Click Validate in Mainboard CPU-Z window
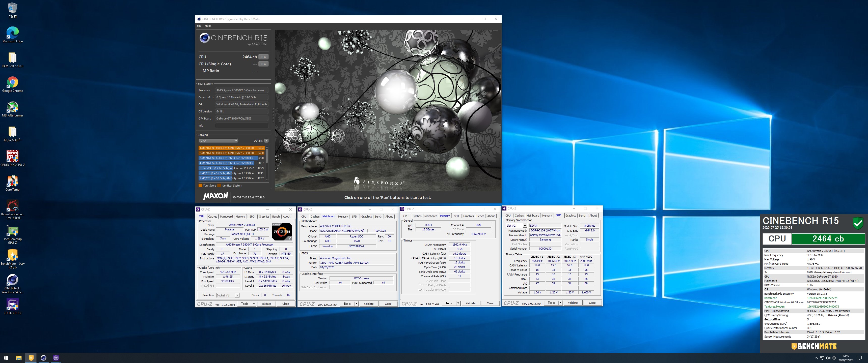 coord(369,304)
